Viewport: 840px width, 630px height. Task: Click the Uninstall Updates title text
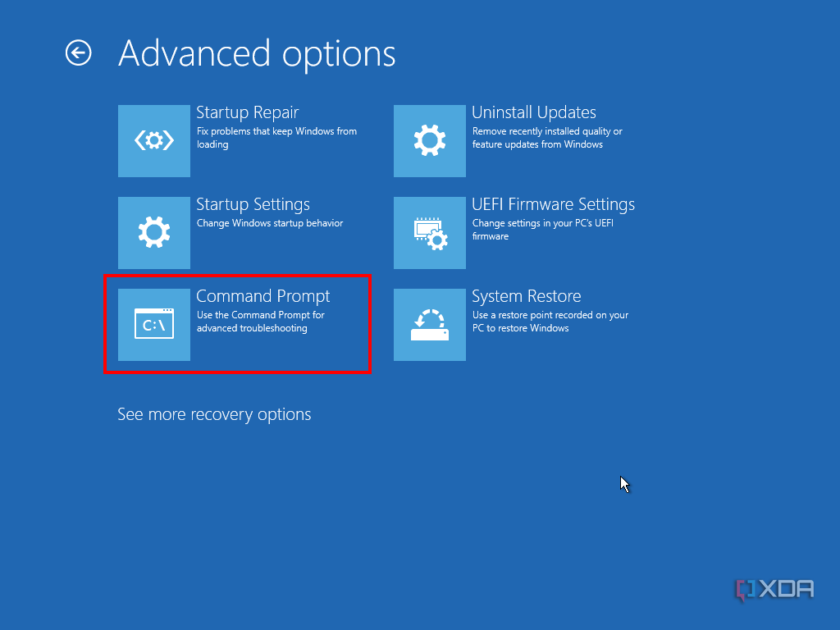(x=534, y=112)
